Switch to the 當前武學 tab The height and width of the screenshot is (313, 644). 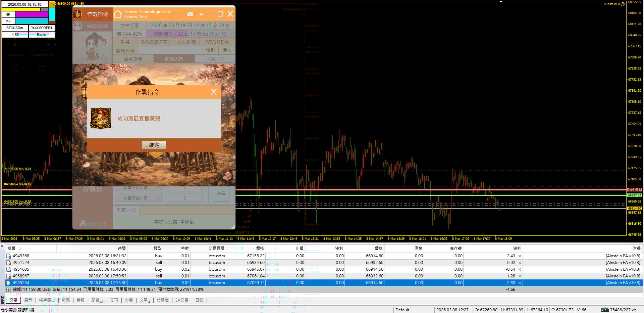coord(133,59)
